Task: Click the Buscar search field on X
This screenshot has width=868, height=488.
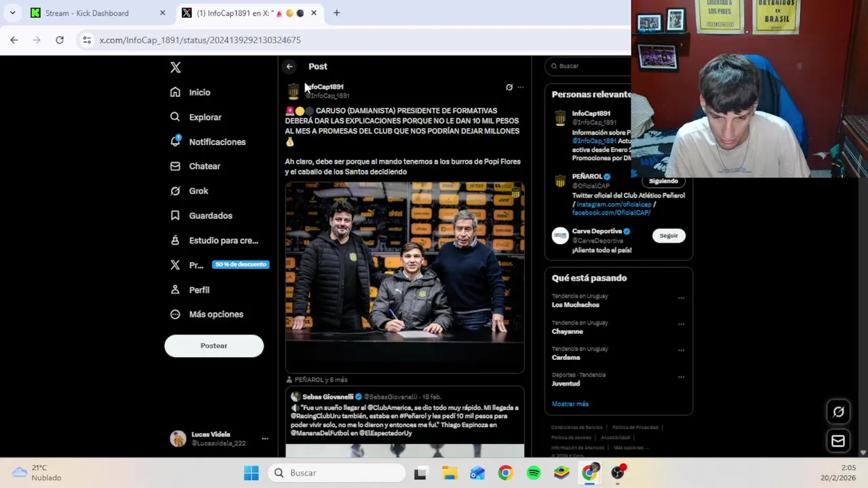Action: click(x=589, y=66)
